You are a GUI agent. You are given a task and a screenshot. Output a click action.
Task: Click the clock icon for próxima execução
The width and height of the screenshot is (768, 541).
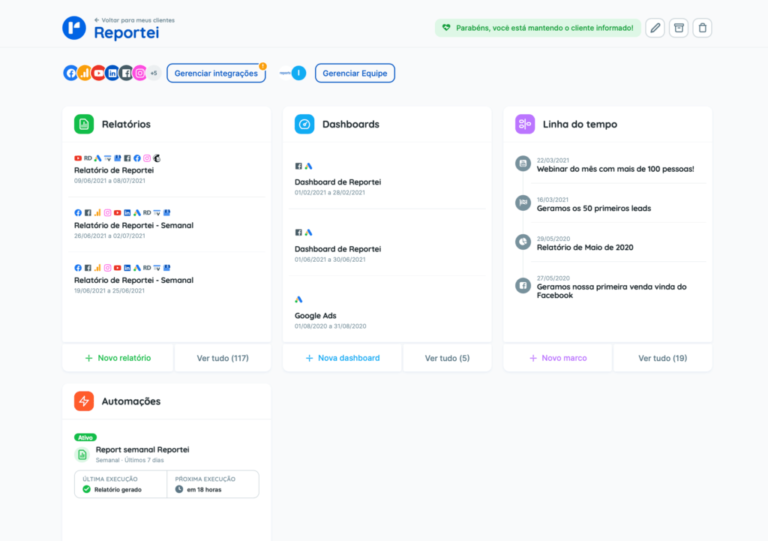[x=179, y=489]
